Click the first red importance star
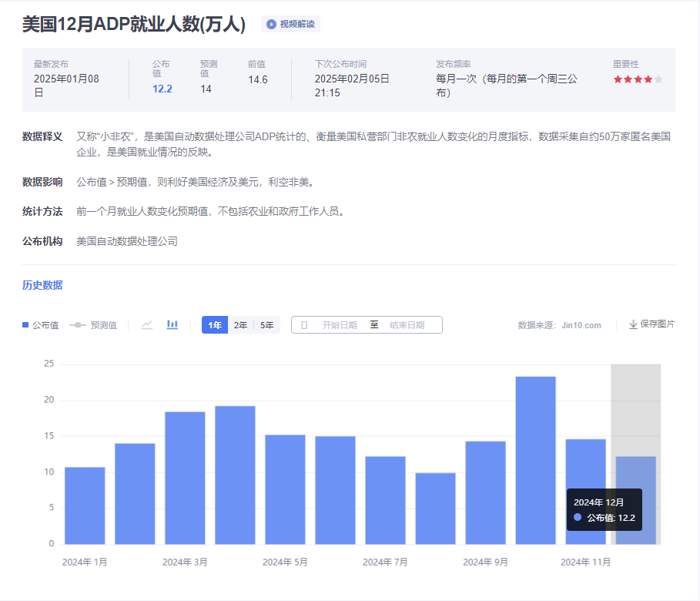 (618, 79)
